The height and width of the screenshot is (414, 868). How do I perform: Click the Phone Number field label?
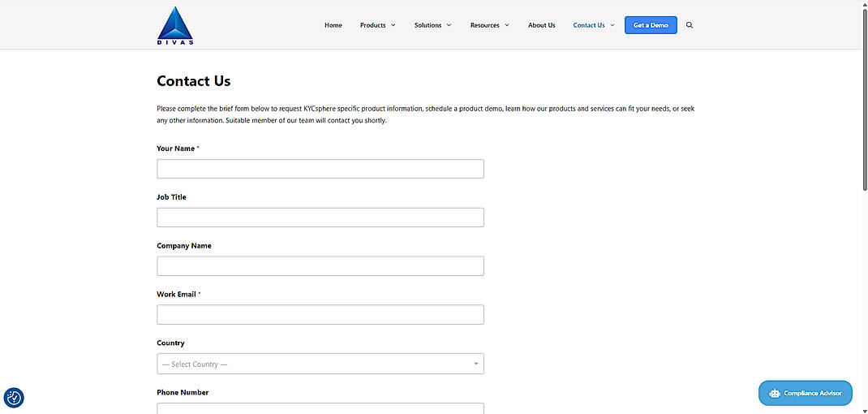[183, 392]
